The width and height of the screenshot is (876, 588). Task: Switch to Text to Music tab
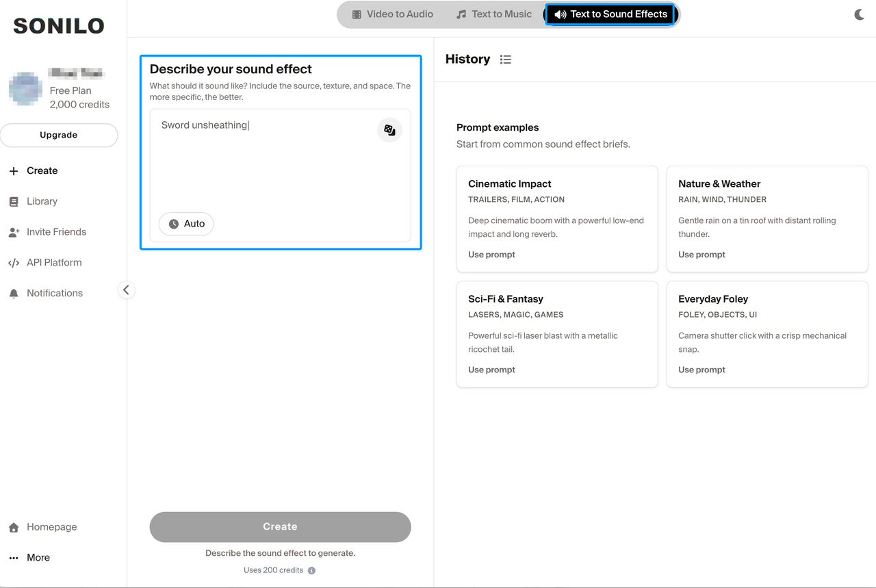(x=493, y=14)
